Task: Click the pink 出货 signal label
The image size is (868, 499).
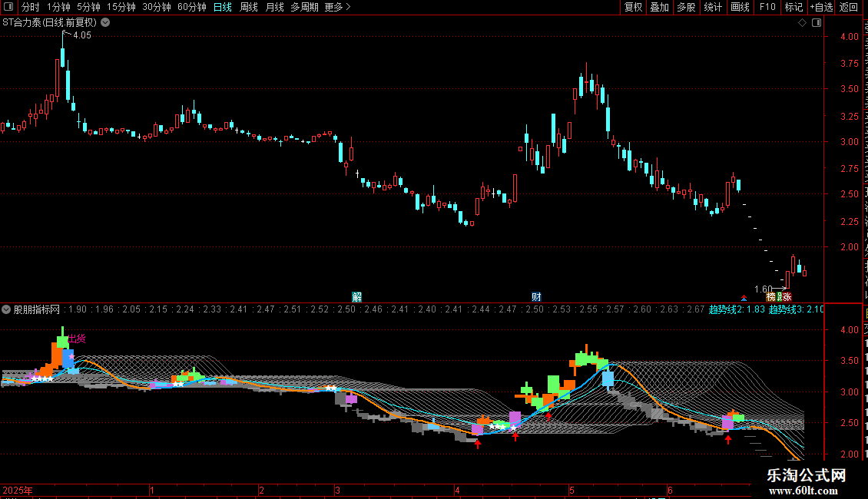Action: [x=77, y=339]
